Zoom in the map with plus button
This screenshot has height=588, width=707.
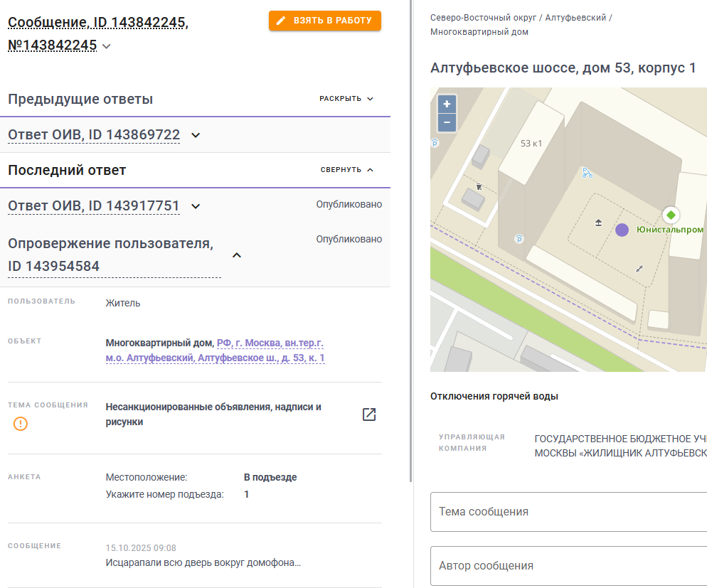coord(447,104)
